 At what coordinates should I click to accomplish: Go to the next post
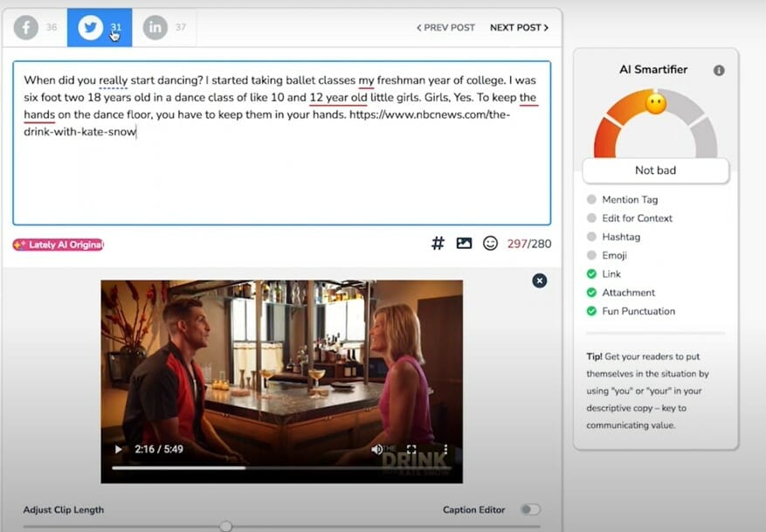(519, 28)
